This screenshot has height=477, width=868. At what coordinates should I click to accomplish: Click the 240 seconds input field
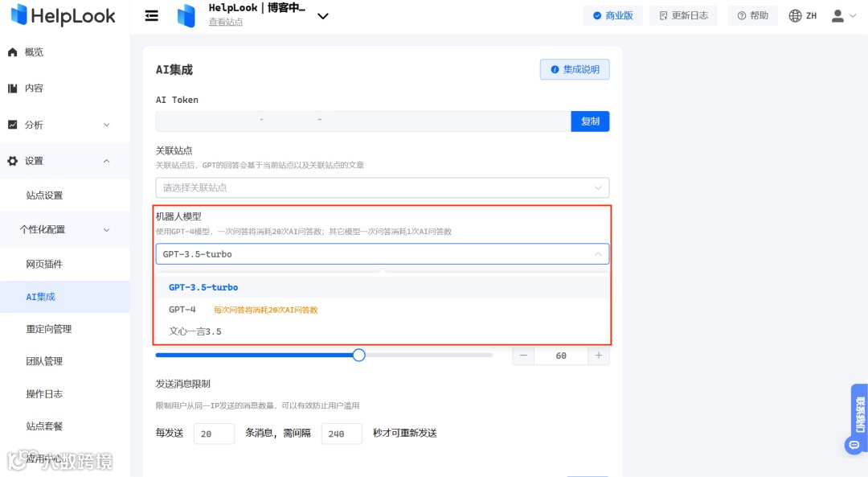342,433
